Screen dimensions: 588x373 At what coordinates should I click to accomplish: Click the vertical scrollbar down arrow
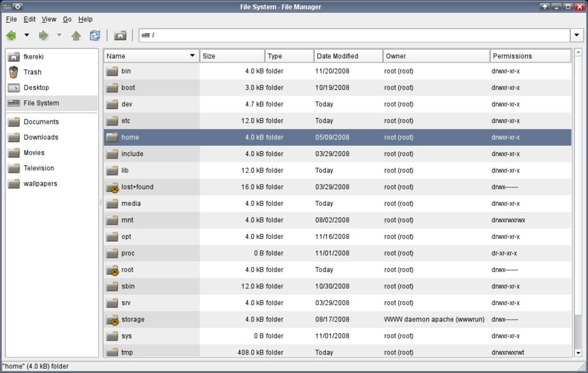click(x=578, y=353)
